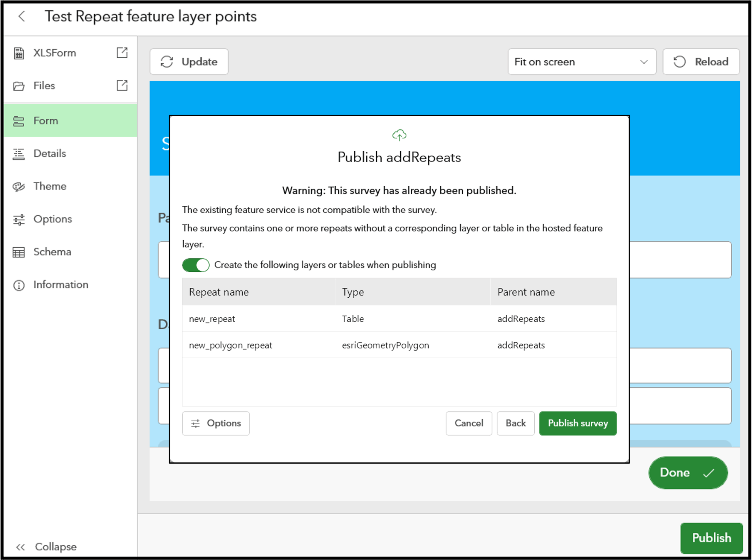The height and width of the screenshot is (560, 752).
Task: Switch to the Details tab
Action: point(49,154)
